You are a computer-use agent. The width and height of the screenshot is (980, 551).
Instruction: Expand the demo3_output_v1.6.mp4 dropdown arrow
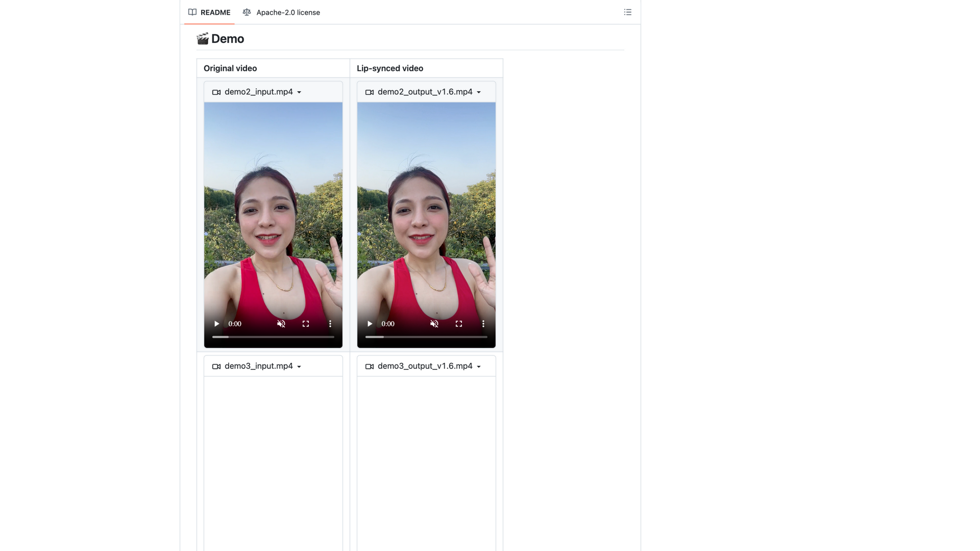tap(479, 367)
